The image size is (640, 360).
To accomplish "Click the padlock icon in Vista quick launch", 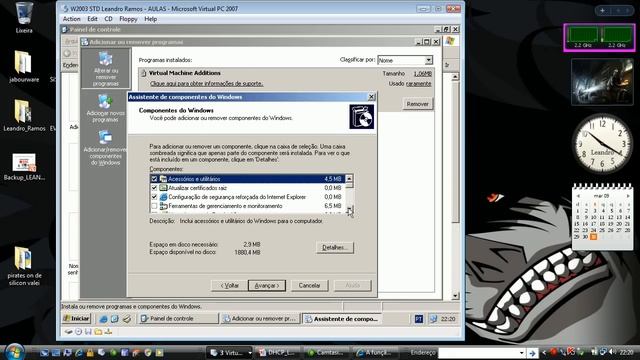I will [90, 352].
